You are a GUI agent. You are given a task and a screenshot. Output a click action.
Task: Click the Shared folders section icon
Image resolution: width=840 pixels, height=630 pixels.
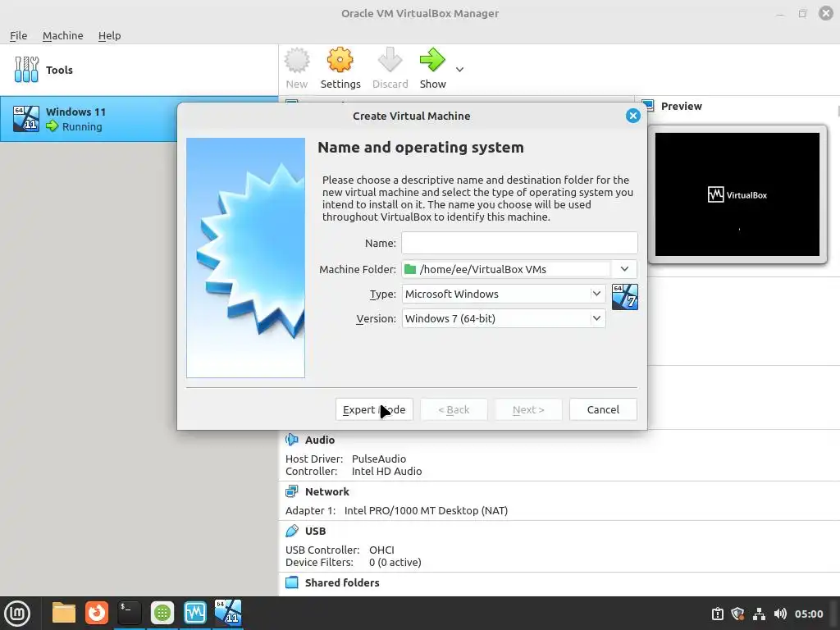292,582
